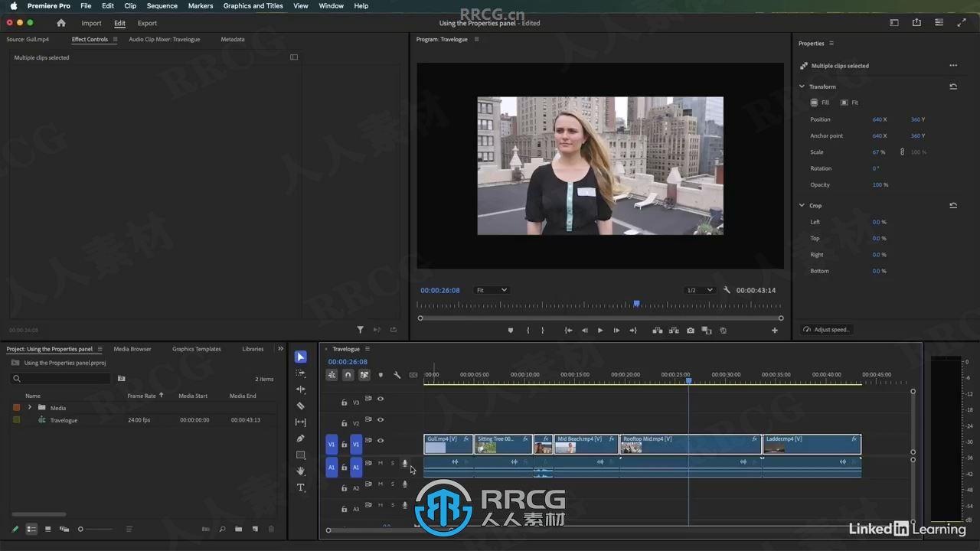This screenshot has height=551, width=980.
Task: Open playback resolution 1/2 dropdown
Action: pos(699,290)
